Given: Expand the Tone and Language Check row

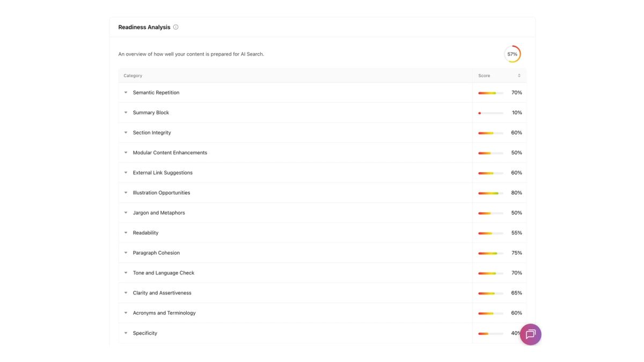Looking at the screenshot, I should [x=126, y=273].
